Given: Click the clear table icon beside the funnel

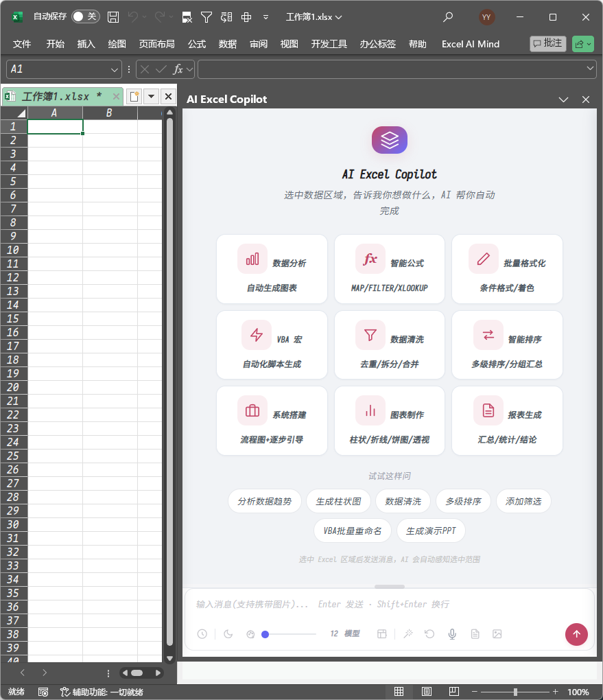Looking at the screenshot, I should click(x=187, y=17).
